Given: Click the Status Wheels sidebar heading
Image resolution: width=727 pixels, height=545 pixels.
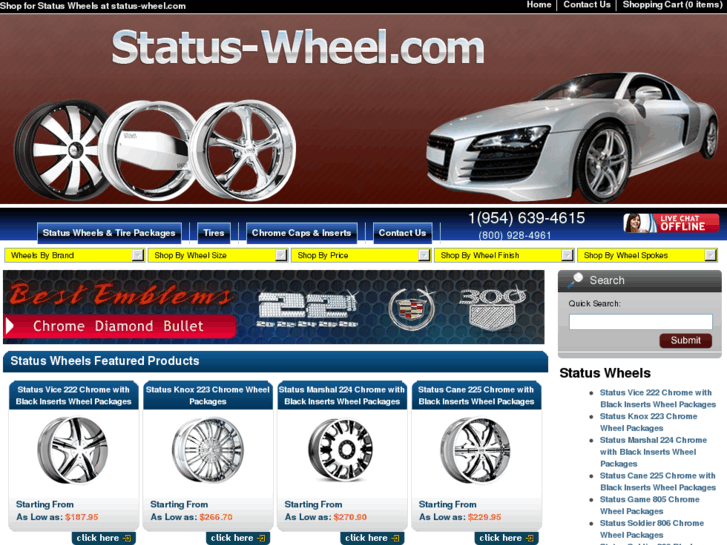Looking at the screenshot, I should coord(605,373).
